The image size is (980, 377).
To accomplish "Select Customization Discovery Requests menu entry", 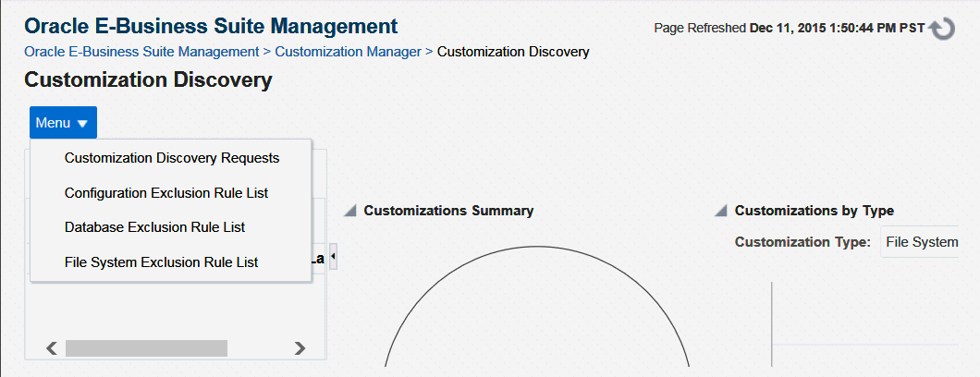I will (171, 159).
